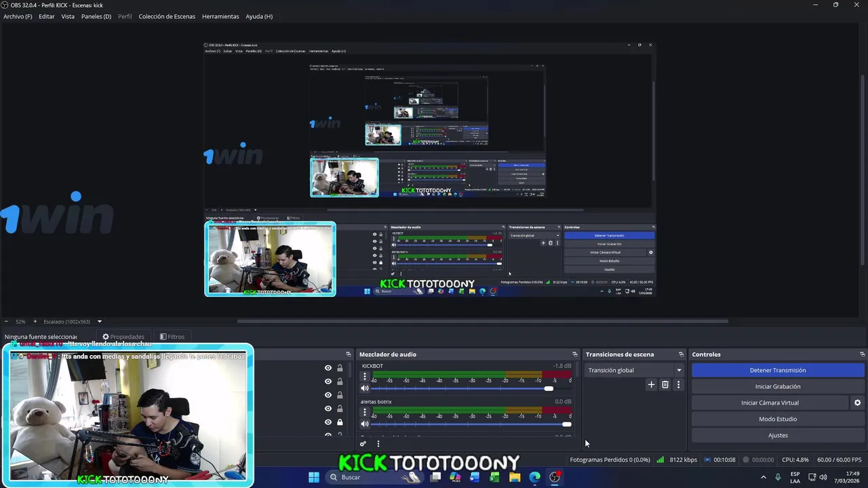868x488 pixels.
Task: Open Excel from the taskbar
Action: tap(495, 477)
